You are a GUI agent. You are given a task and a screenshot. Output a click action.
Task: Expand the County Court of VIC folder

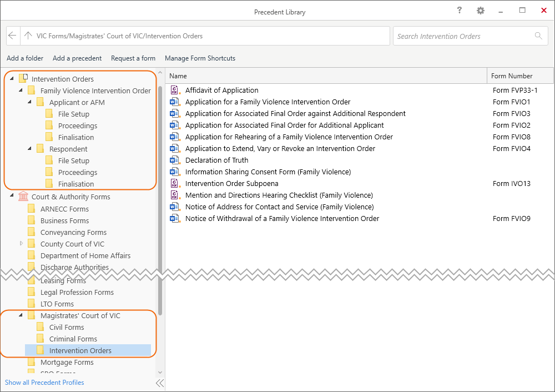coord(22,244)
